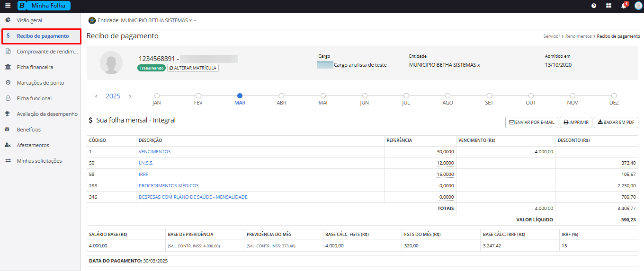Open Minhas solicitações menu item
The image size is (644, 271).
click(x=40, y=161)
